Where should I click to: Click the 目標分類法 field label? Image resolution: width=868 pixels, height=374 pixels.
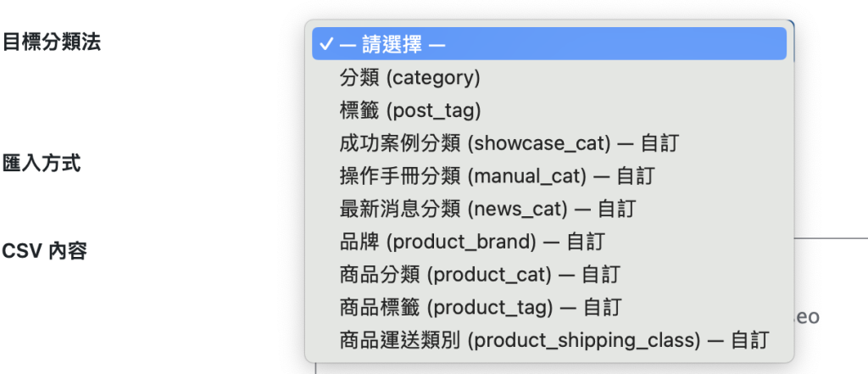tap(52, 42)
